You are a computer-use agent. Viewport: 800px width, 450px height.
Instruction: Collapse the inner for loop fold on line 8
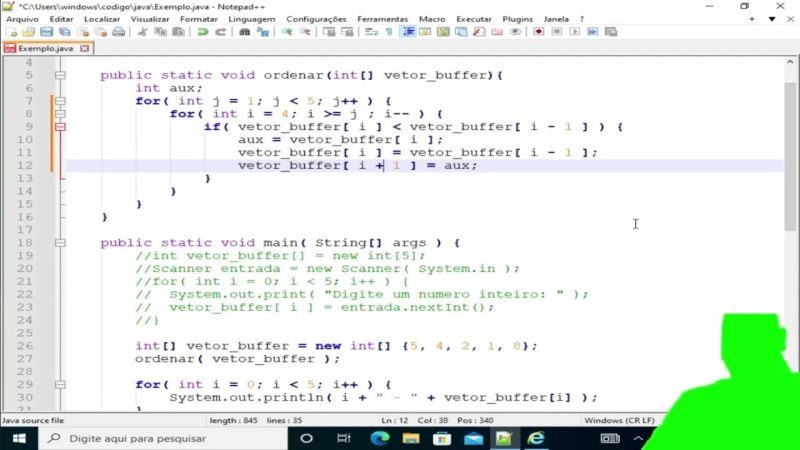(60, 114)
